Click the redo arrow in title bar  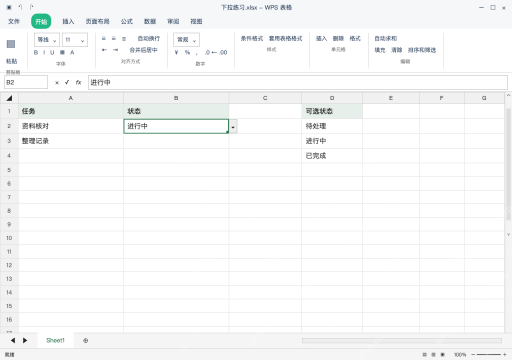[31, 7]
